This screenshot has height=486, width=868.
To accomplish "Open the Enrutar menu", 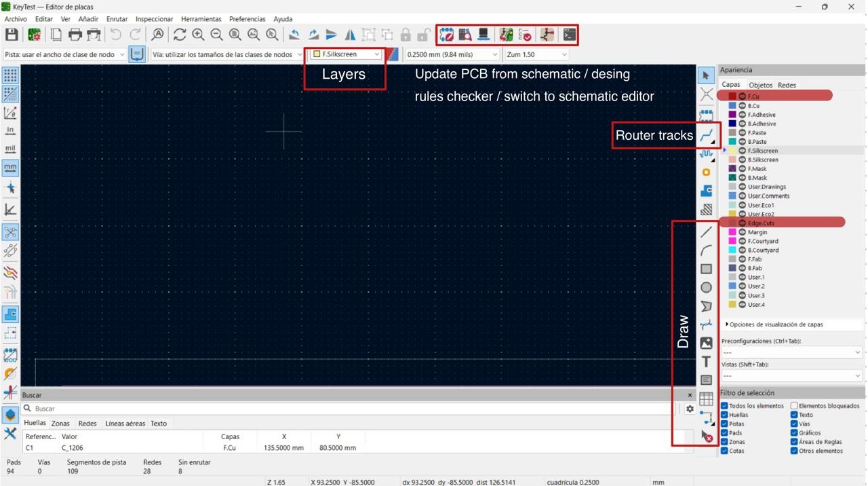I will 117,19.
